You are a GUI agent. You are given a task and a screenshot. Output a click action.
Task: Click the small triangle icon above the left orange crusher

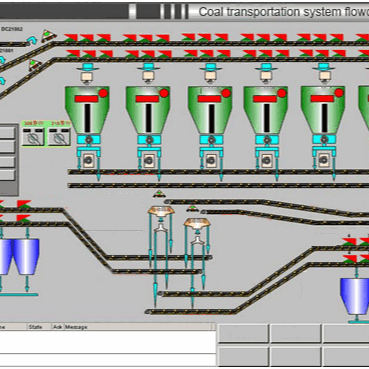pos(159,194)
